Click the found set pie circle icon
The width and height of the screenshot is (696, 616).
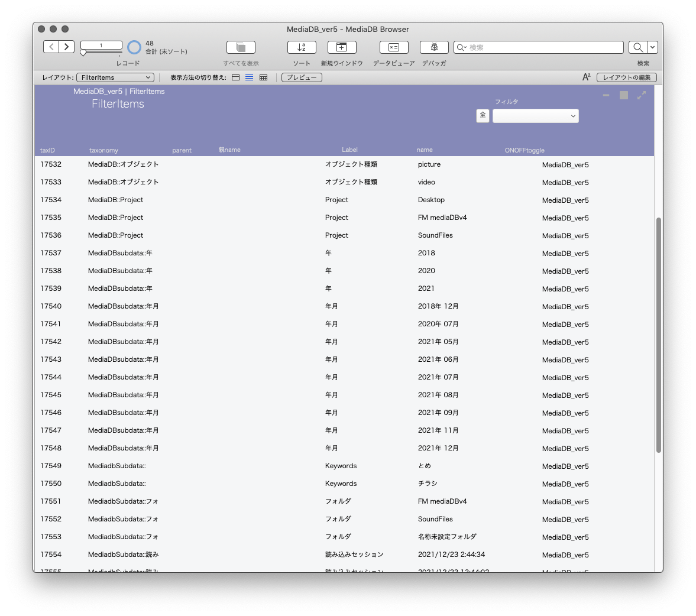pos(134,47)
